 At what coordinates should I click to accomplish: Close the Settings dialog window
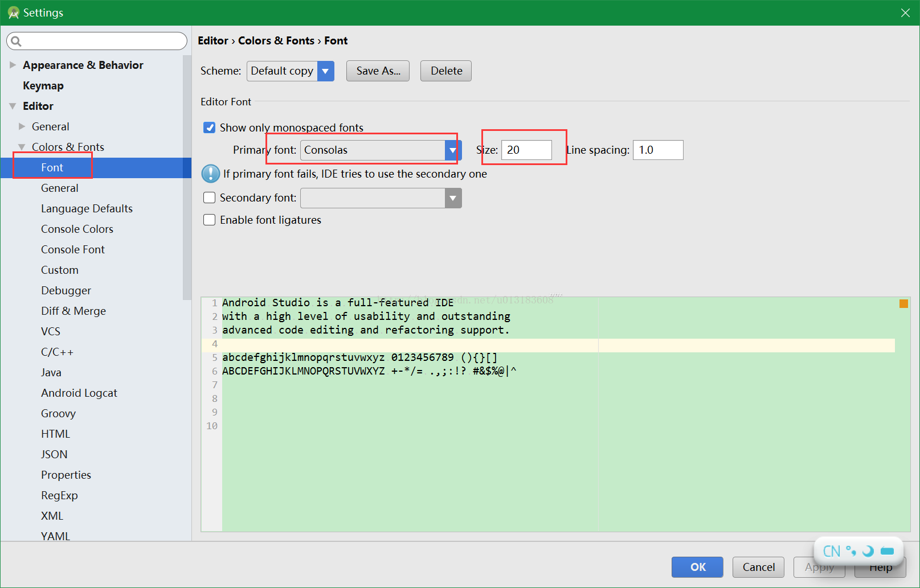[905, 13]
